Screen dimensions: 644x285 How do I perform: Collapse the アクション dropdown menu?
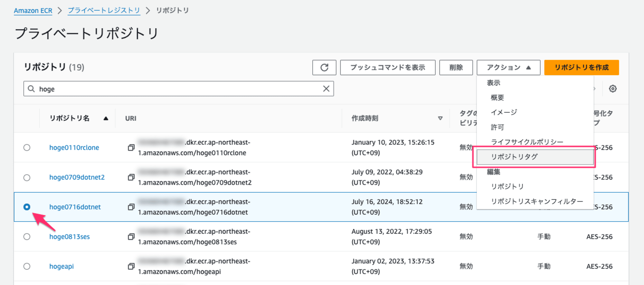508,67
